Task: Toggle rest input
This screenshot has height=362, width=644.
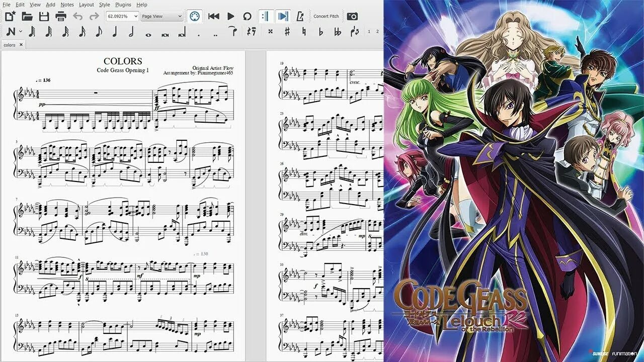Action: [251, 32]
